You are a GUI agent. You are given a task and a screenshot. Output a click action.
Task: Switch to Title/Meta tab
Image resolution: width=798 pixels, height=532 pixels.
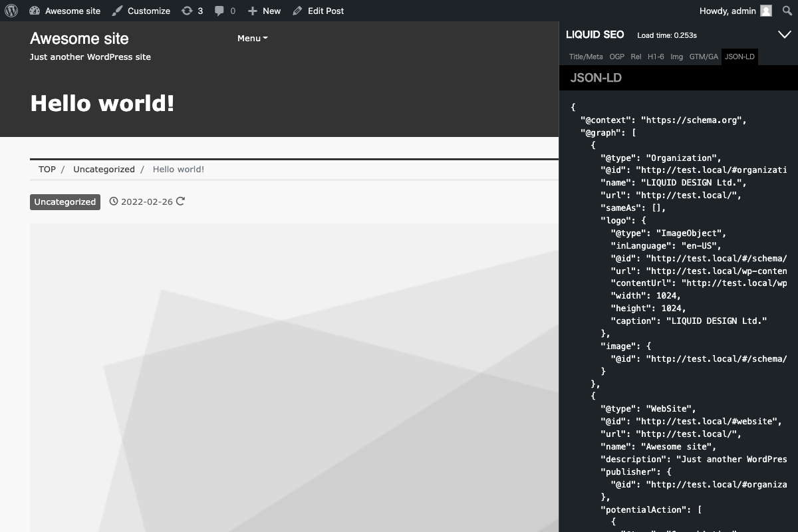tap(586, 57)
